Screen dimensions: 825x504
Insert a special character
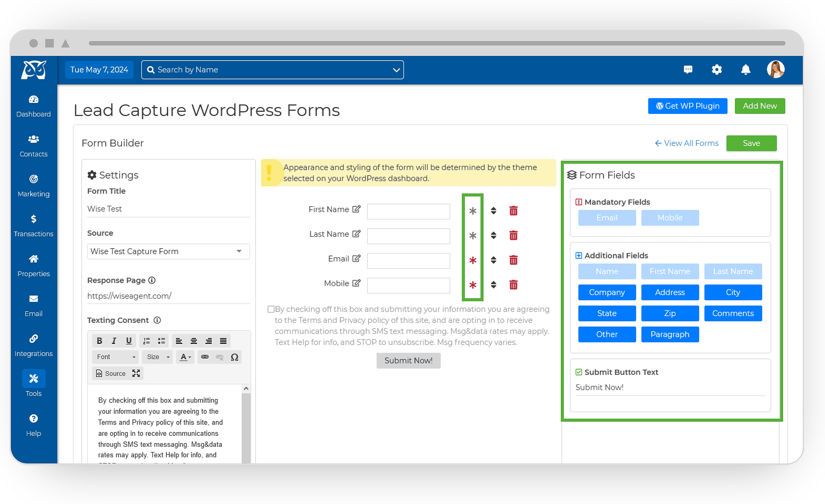234,357
